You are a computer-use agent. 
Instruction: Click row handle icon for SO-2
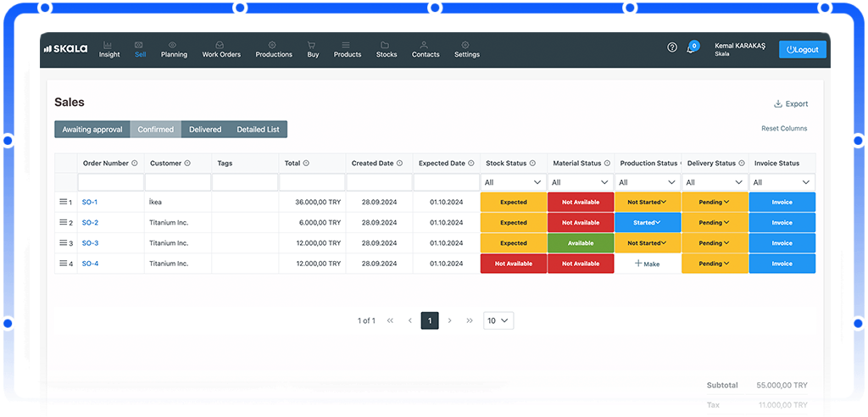coord(63,223)
